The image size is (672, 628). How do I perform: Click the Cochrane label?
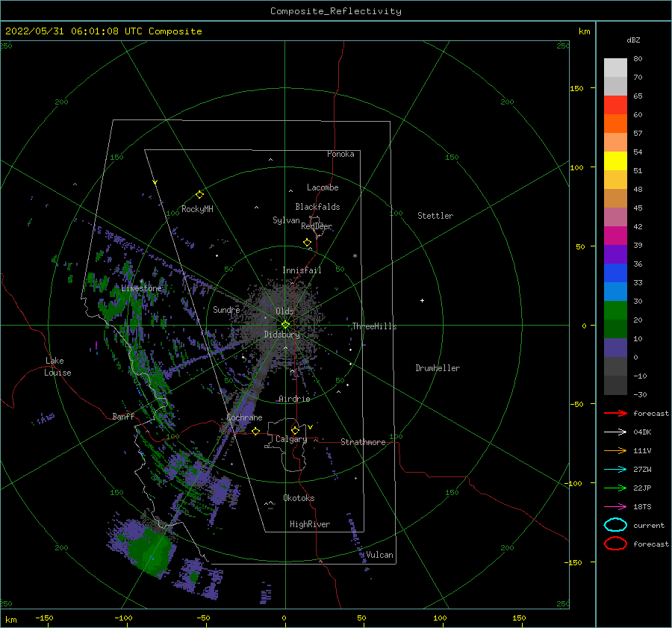coord(244,417)
